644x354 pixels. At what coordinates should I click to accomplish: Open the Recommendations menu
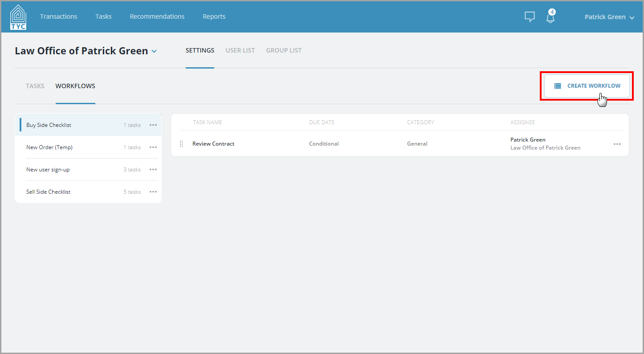pos(157,16)
